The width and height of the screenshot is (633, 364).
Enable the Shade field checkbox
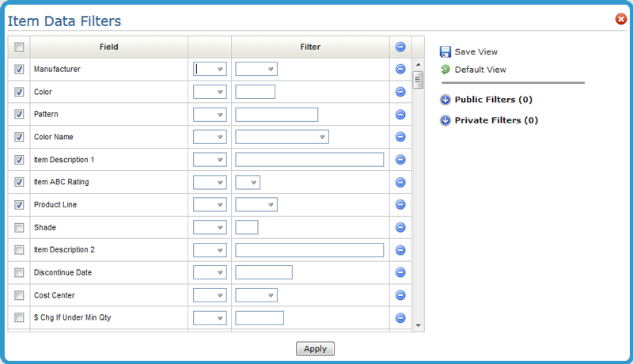[20, 228]
